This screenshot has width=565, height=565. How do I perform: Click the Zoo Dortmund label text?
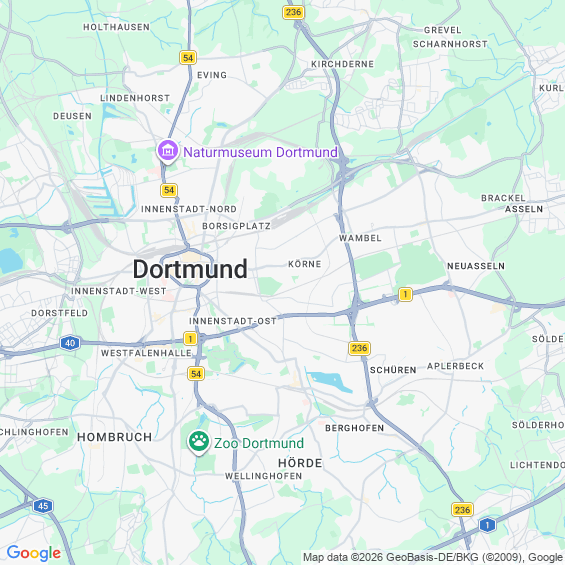[x=259, y=443]
